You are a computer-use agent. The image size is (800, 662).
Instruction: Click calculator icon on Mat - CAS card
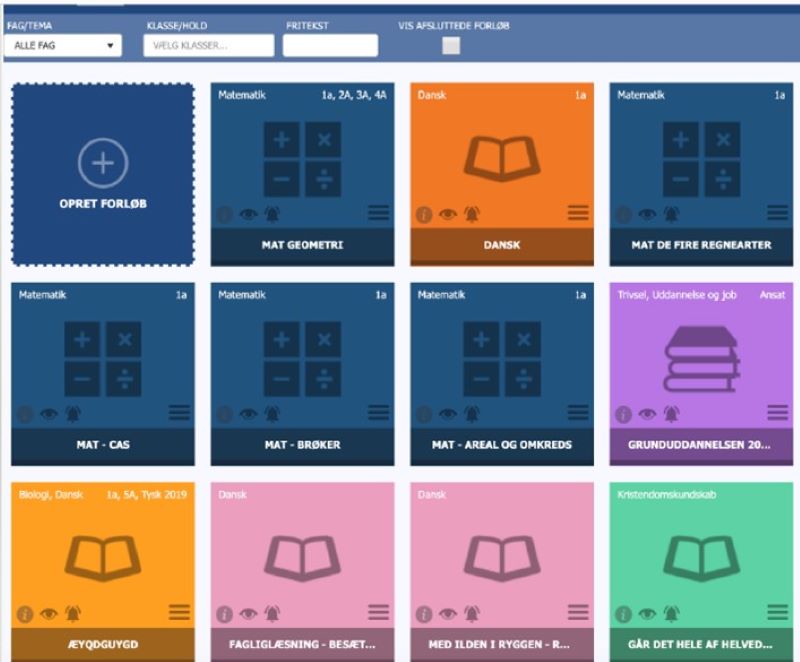pos(103,361)
